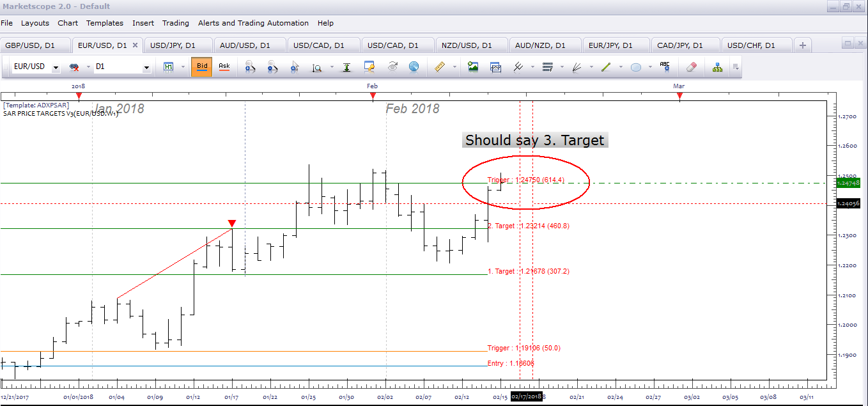Expand arrow next to Fibonacci tool

tap(562, 66)
